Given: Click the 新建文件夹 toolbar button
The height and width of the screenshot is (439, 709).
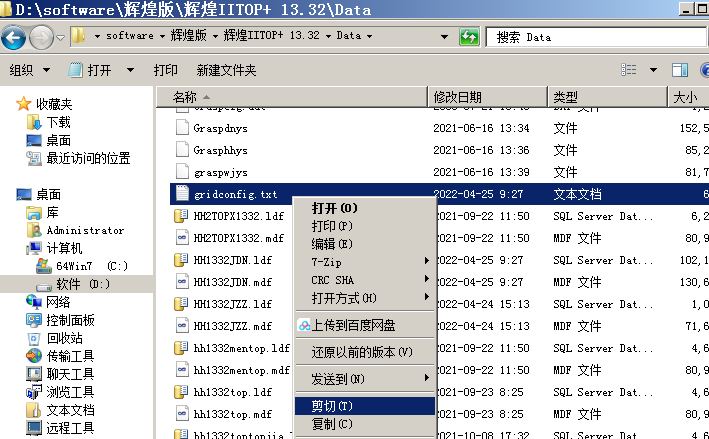Looking at the screenshot, I should 226,71.
